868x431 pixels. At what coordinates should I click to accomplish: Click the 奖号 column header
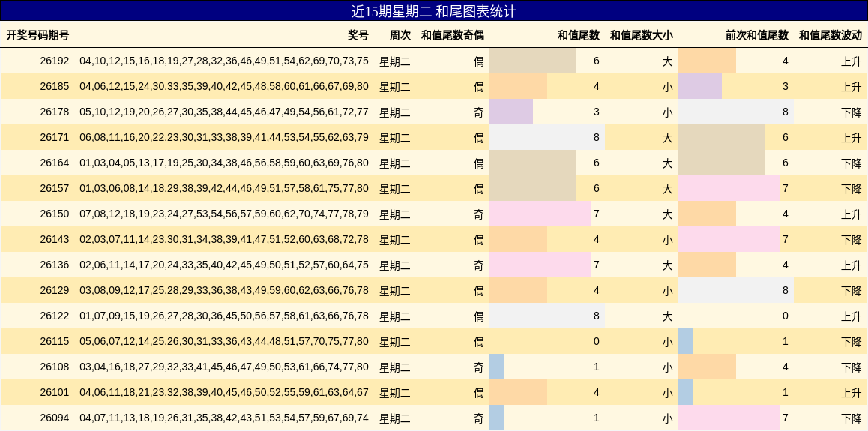(x=358, y=35)
